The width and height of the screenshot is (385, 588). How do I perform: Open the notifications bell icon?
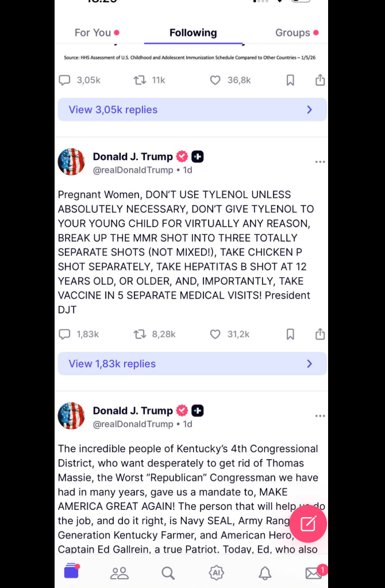(x=265, y=572)
